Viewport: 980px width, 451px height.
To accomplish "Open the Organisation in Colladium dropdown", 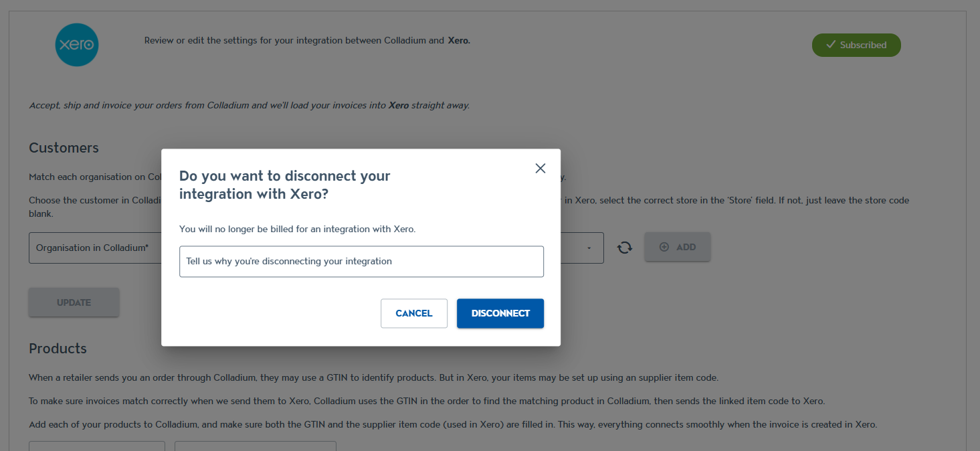I will pyautogui.click(x=95, y=248).
